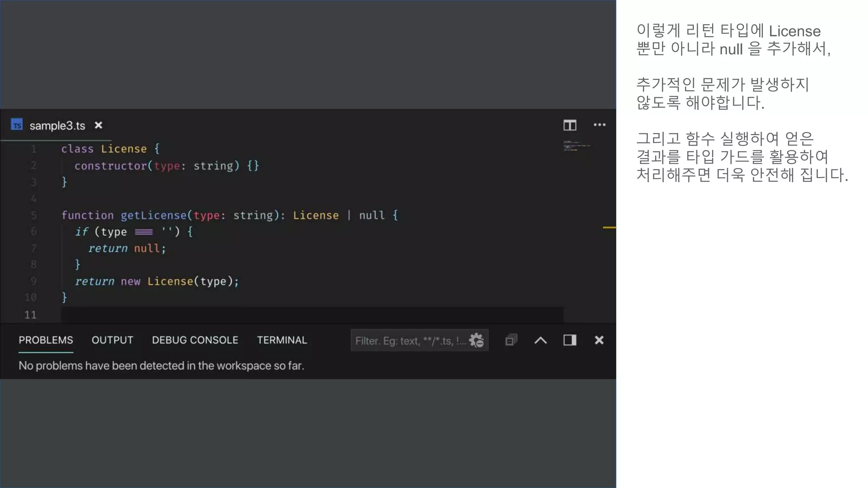This screenshot has width=868, height=488.
Task: Open the DEBUG CONSOLE tab
Action: (x=195, y=340)
